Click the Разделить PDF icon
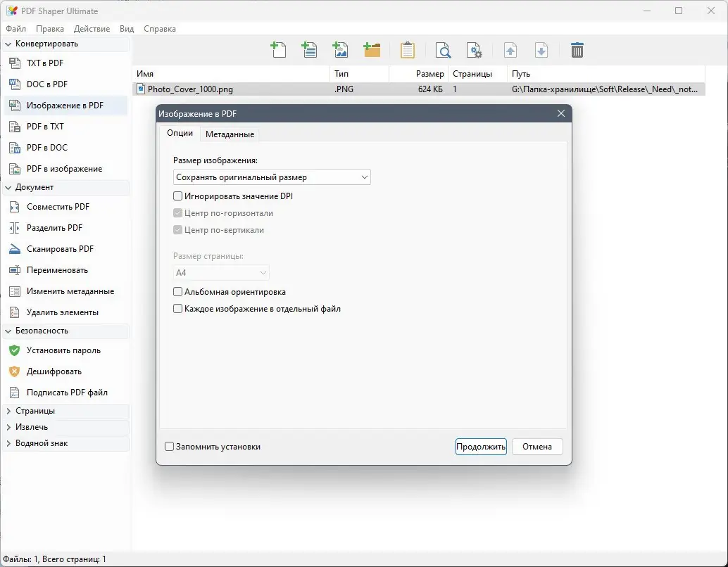This screenshot has width=728, height=567. coord(15,228)
